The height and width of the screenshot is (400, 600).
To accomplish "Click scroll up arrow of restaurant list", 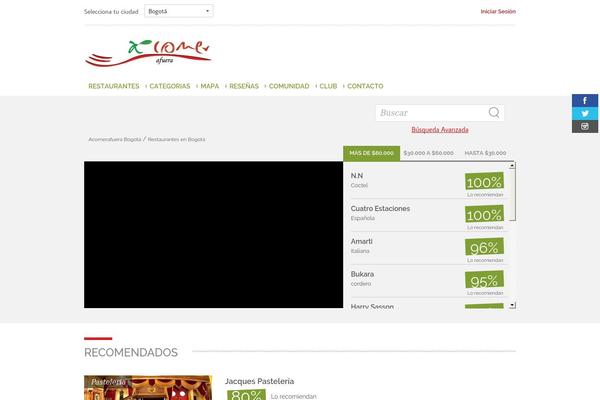I will coord(512,165).
